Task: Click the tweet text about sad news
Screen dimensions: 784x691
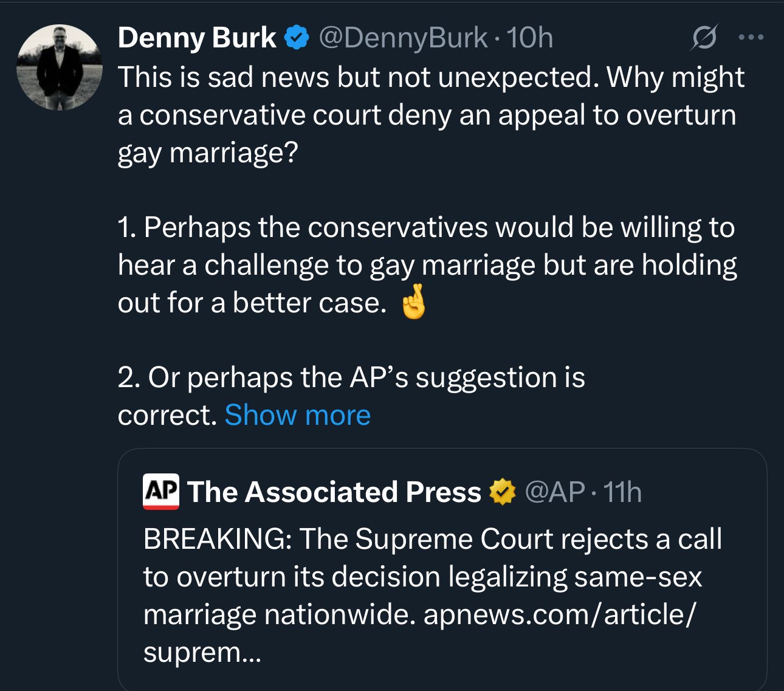Action: pos(431,115)
